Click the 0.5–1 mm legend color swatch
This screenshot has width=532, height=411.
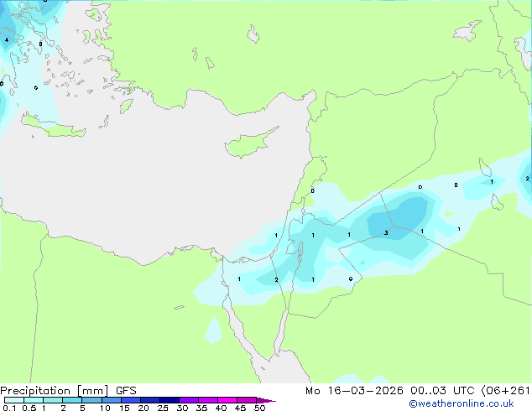click(34, 400)
